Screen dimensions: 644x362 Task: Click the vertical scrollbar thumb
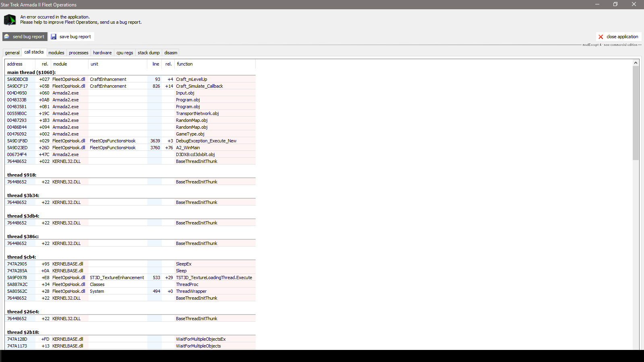(x=636, y=113)
